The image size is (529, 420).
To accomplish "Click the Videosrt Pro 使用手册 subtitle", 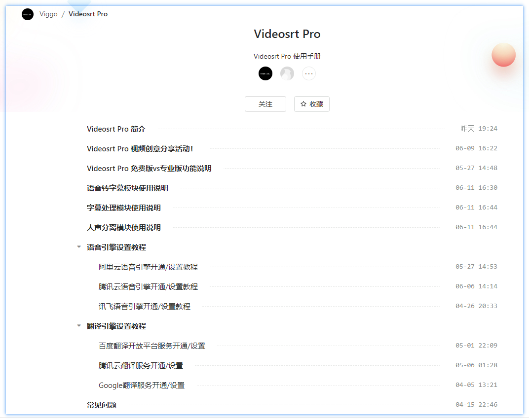I will click(287, 56).
